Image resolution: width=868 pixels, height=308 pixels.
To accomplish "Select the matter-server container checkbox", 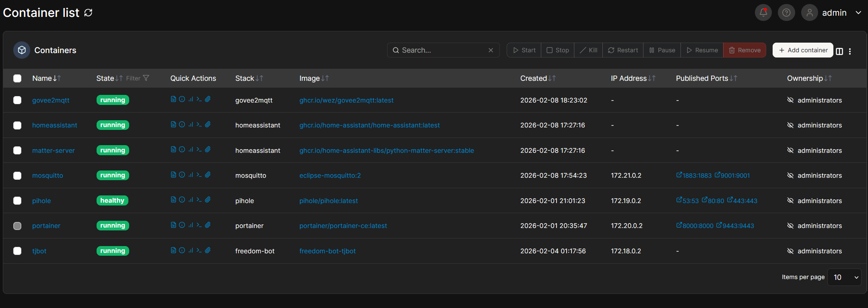I will pos(17,150).
